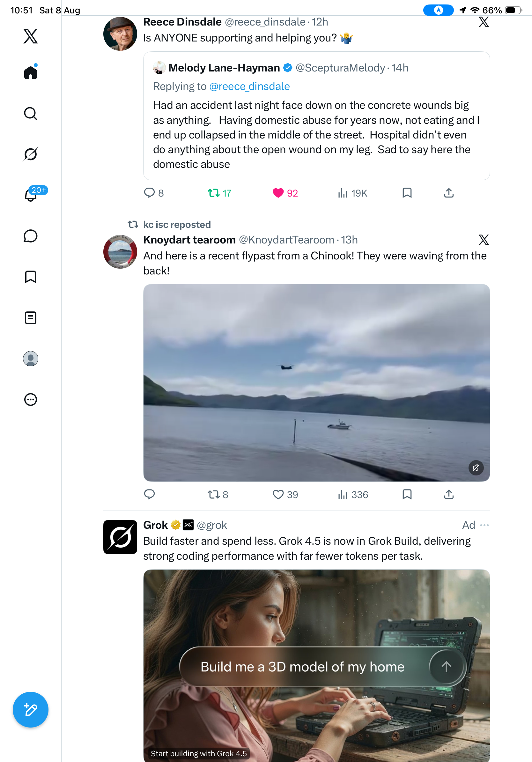Unmute the Chinook flypast video
The height and width of the screenshot is (762, 532).
(x=476, y=468)
